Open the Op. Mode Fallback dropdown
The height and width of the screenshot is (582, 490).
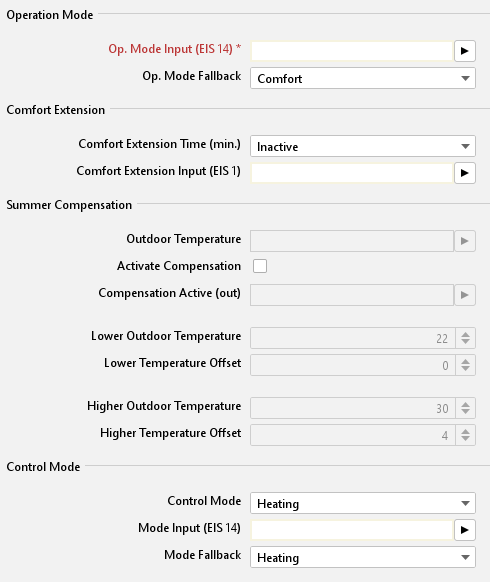coord(363,78)
